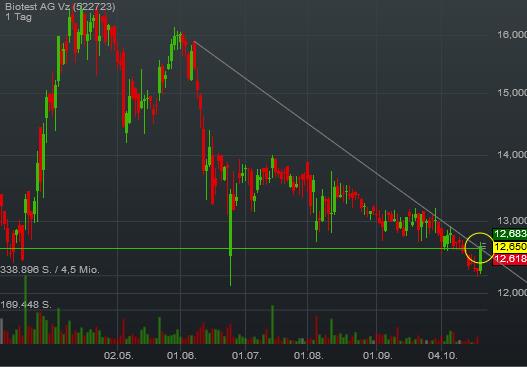Click the latest green candle in the yellow circle

[x=481, y=257]
